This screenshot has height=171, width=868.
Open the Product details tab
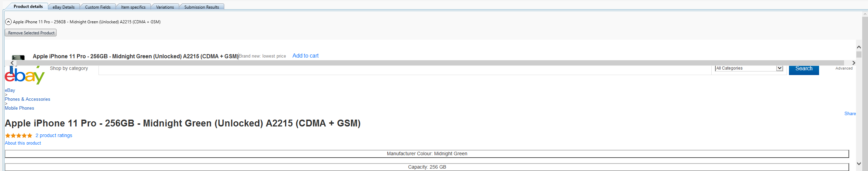(28, 6)
